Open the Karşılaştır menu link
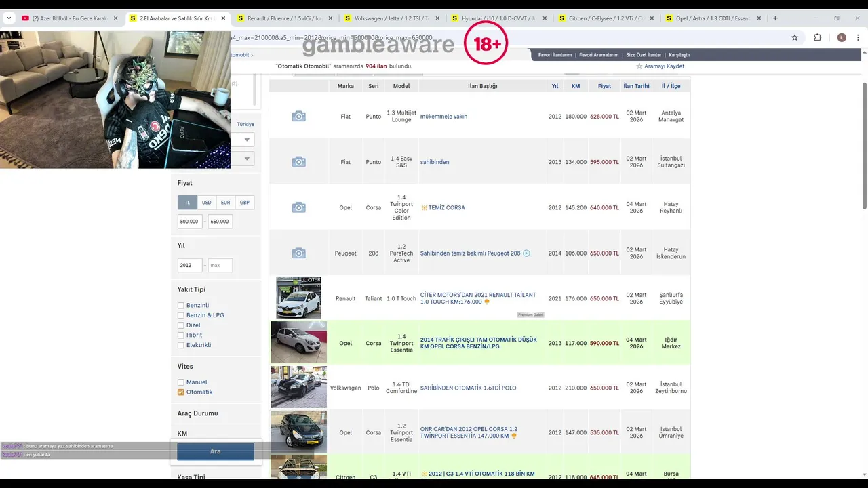This screenshot has height=488, width=868. 679,55
